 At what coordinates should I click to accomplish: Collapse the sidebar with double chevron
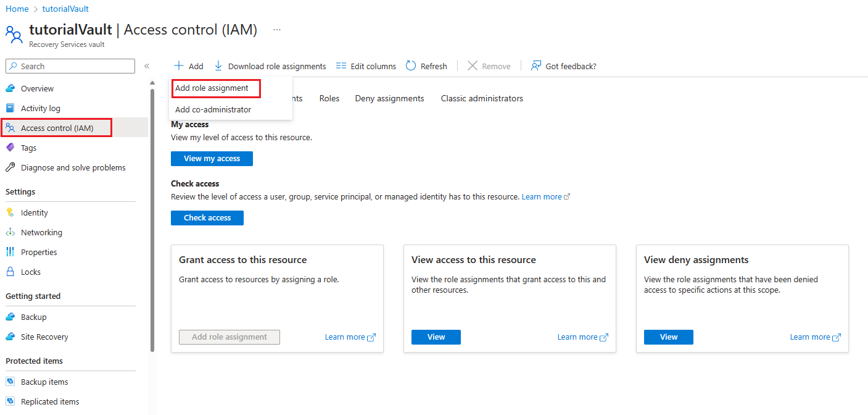[x=147, y=66]
